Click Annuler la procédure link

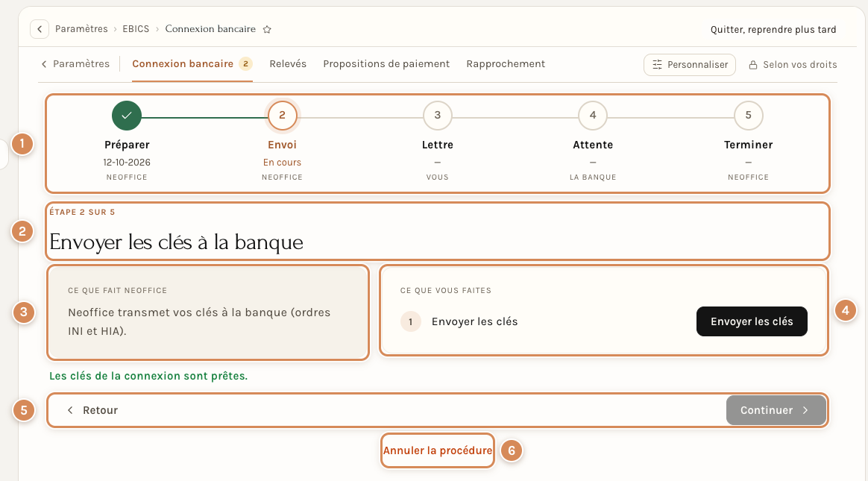coord(437,450)
